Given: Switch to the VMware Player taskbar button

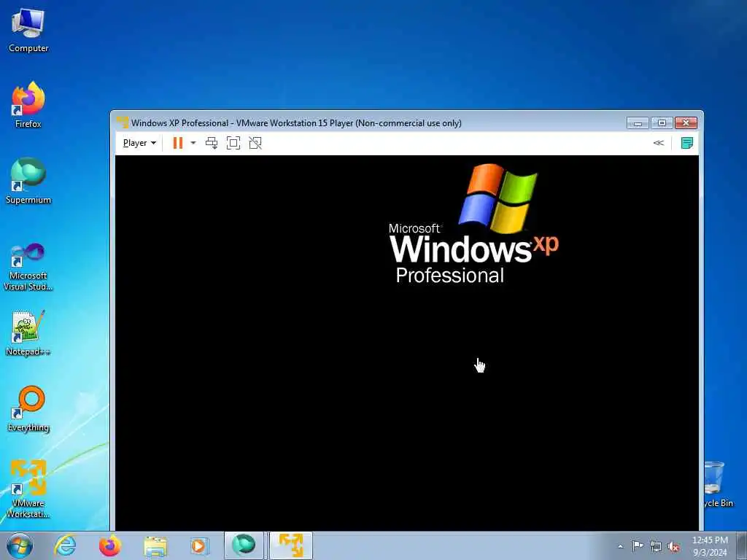Looking at the screenshot, I should point(291,545).
